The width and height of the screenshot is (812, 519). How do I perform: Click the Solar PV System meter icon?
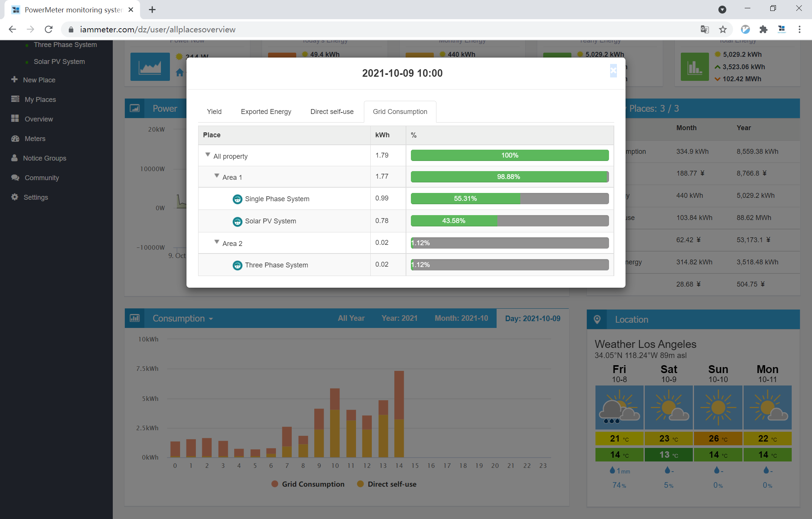pos(237,222)
